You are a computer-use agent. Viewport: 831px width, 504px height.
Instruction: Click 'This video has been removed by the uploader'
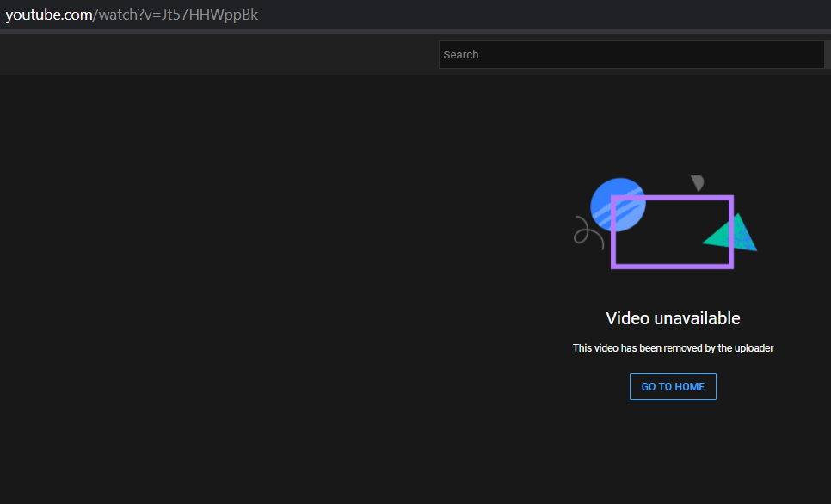click(x=673, y=348)
